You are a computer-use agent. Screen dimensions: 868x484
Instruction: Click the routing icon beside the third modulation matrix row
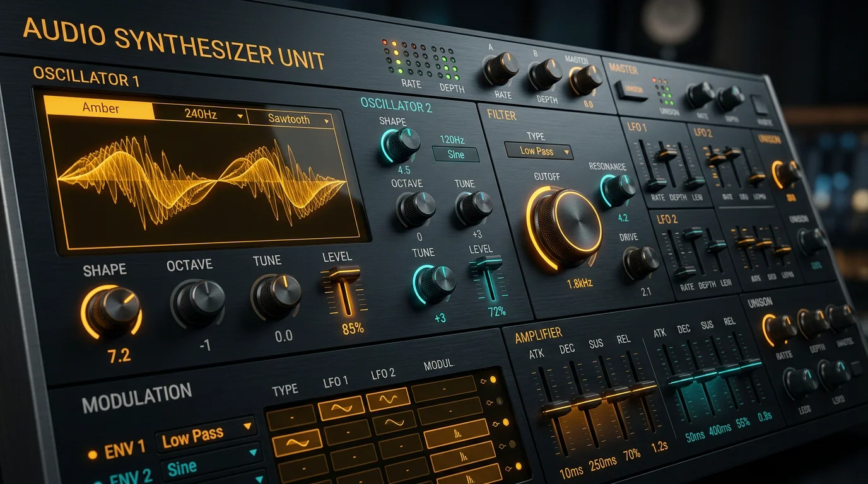(x=496, y=423)
